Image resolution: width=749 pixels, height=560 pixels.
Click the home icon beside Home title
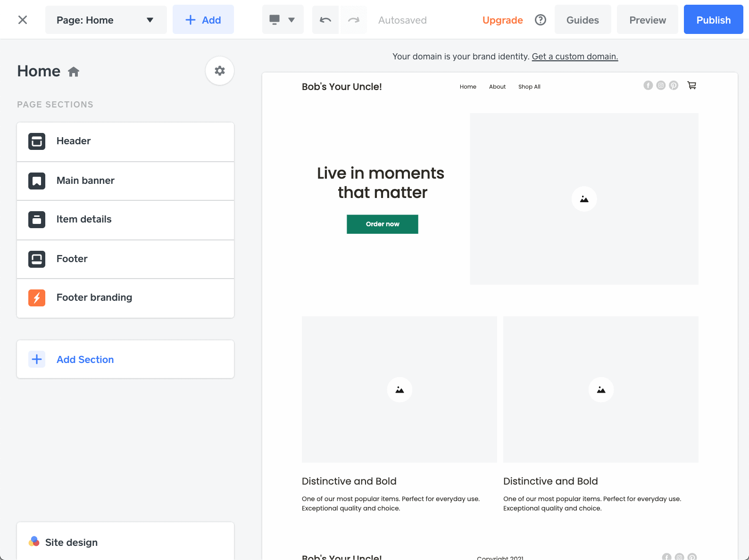tap(74, 72)
